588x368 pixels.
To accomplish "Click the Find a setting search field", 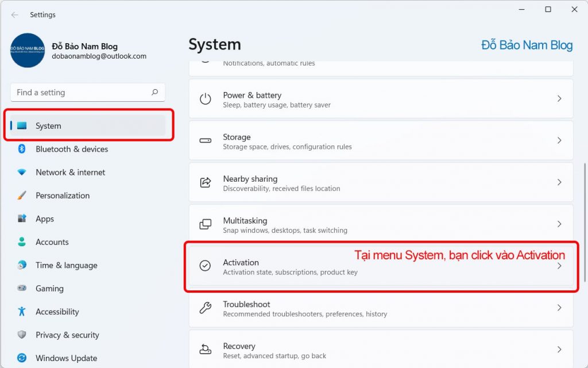I will tap(80, 92).
